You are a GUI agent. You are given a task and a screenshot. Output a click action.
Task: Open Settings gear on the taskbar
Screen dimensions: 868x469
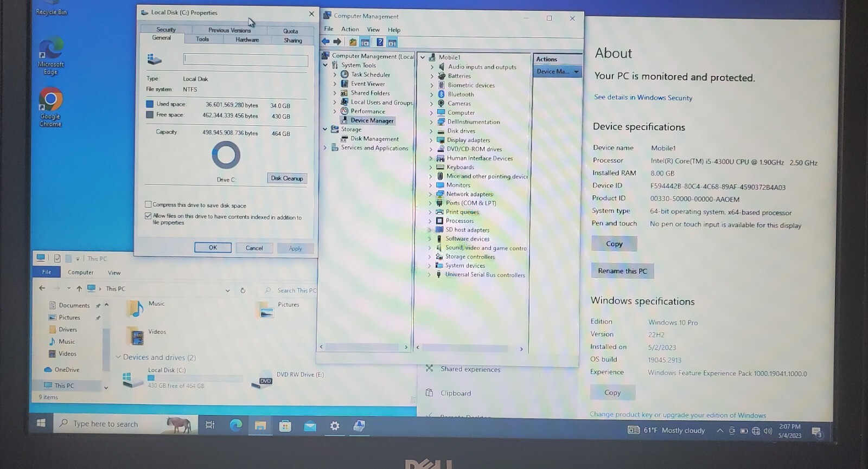tap(335, 426)
